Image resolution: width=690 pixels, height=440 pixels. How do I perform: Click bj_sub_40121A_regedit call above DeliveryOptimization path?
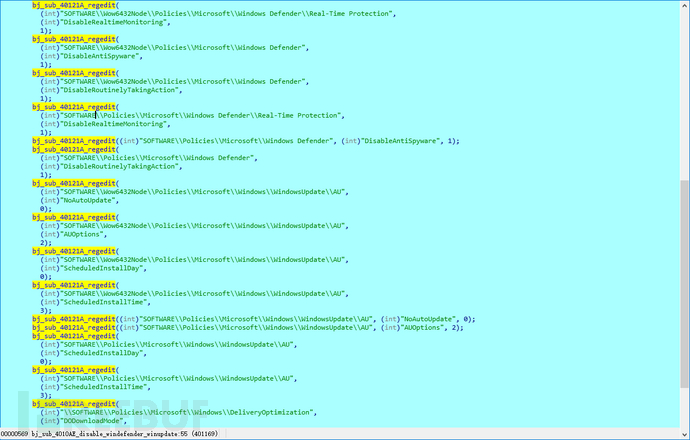pos(73,404)
